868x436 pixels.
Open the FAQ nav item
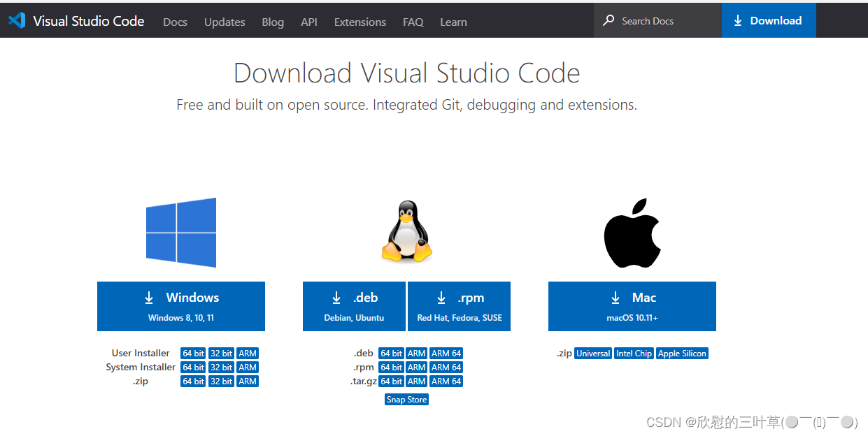point(413,22)
